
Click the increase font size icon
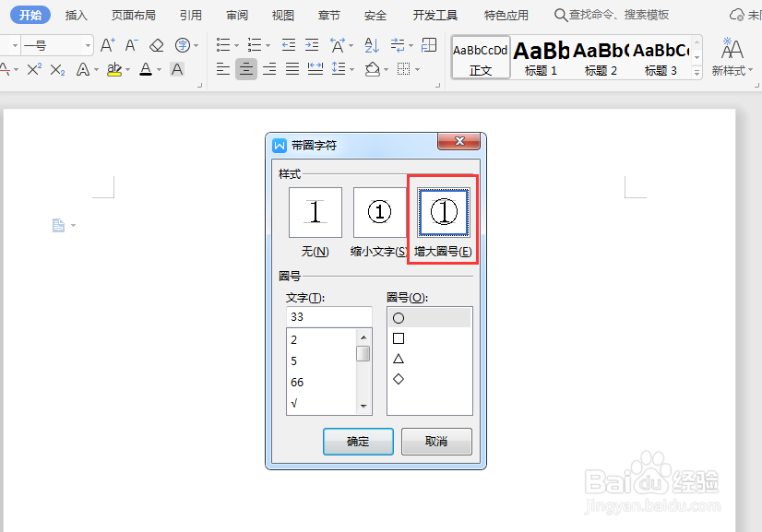pos(107,46)
